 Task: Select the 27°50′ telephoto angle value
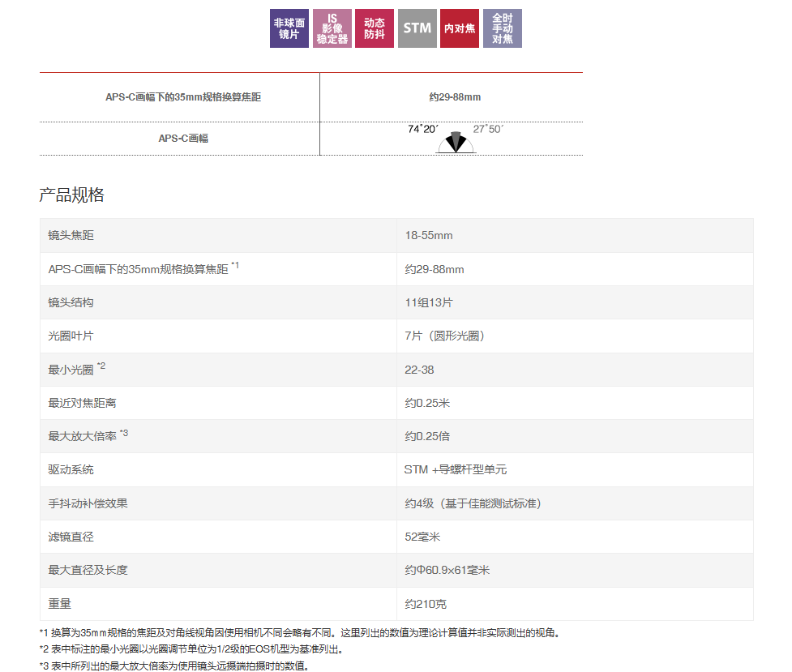488,129
